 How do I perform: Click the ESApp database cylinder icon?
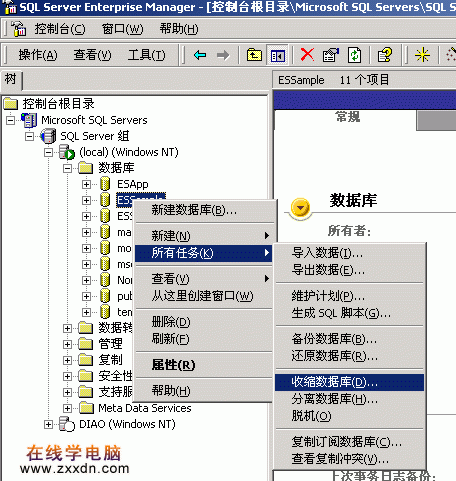coord(105,184)
